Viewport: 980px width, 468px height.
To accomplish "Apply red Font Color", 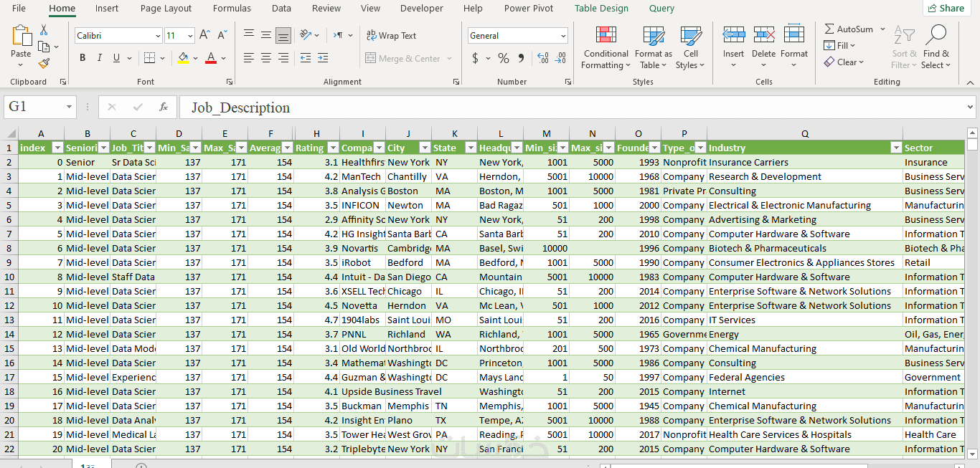I will coord(211,58).
